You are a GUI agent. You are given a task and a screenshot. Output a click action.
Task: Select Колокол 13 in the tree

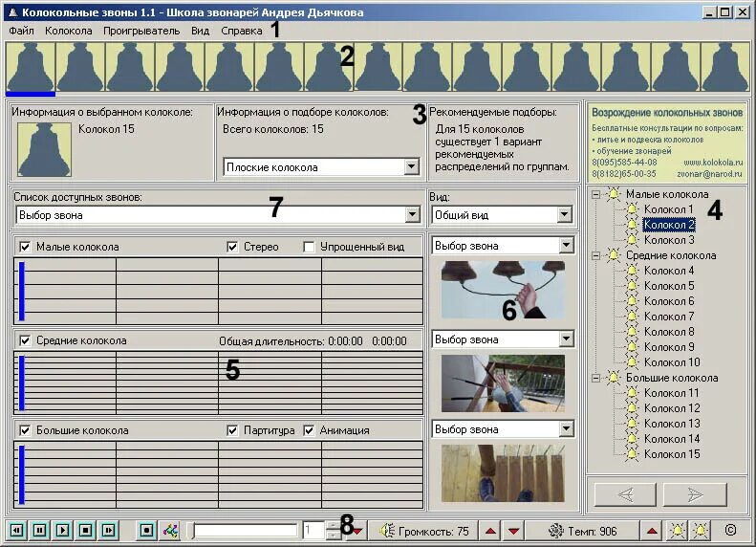click(x=672, y=424)
